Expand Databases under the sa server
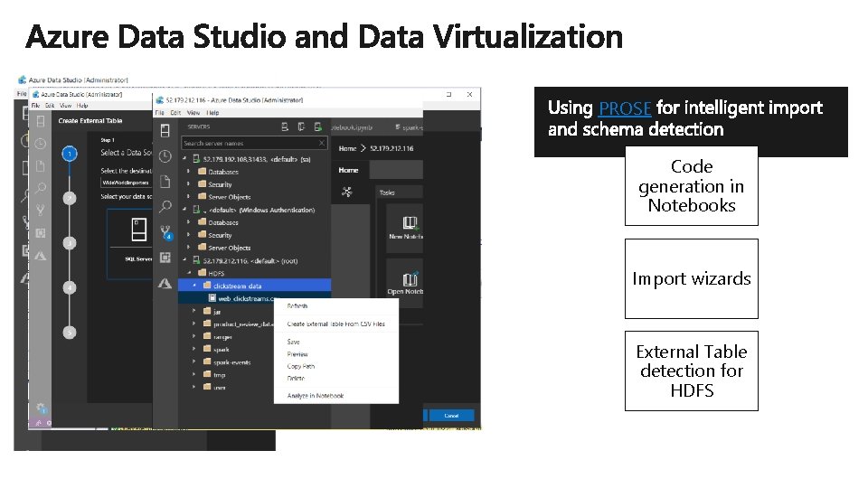This screenshot has height=488, width=868. click(x=189, y=172)
